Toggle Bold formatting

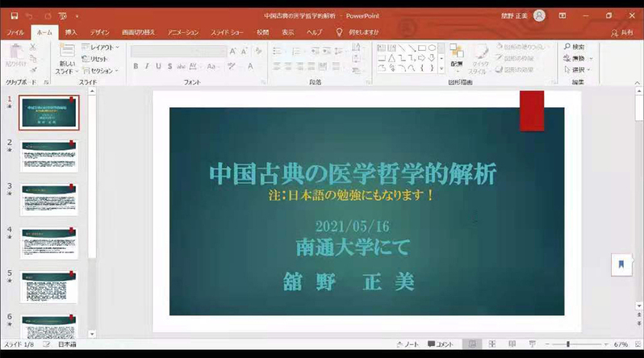(136, 66)
